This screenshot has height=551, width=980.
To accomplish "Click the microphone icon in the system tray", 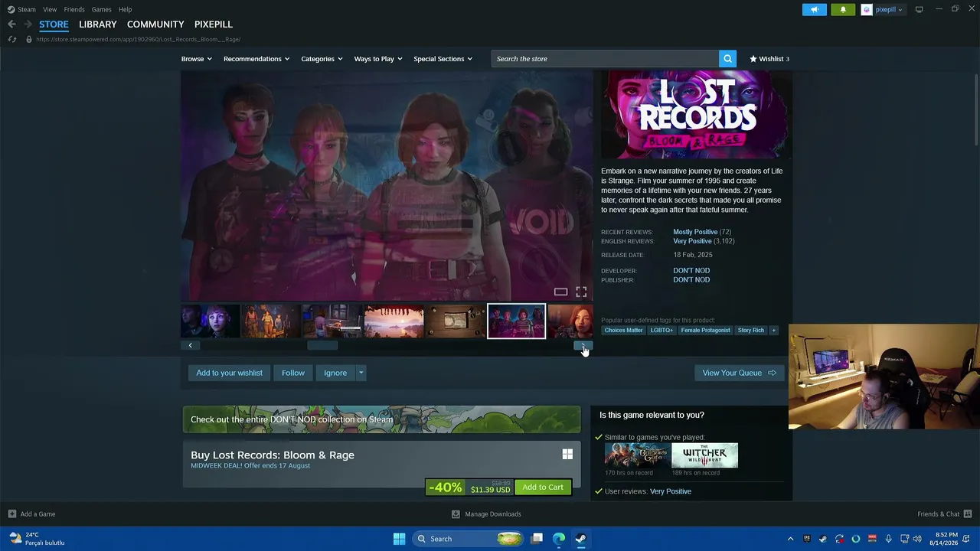I will [x=888, y=539].
